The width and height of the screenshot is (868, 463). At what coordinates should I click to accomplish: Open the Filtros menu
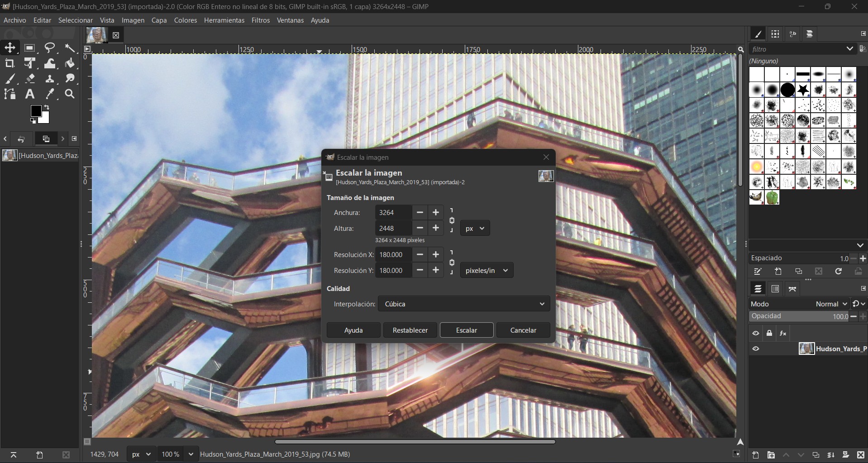(260, 20)
